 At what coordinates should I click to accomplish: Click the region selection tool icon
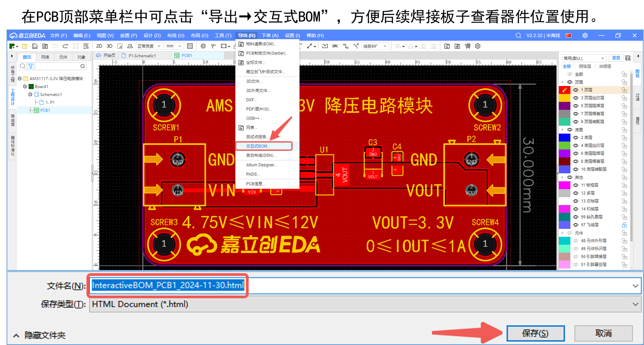[120, 46]
